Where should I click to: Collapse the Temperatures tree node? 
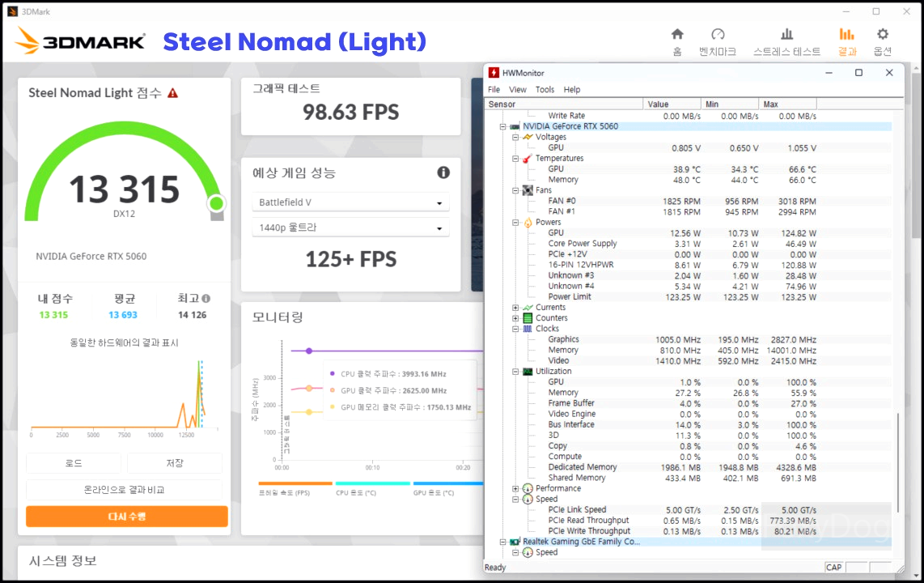(515, 158)
